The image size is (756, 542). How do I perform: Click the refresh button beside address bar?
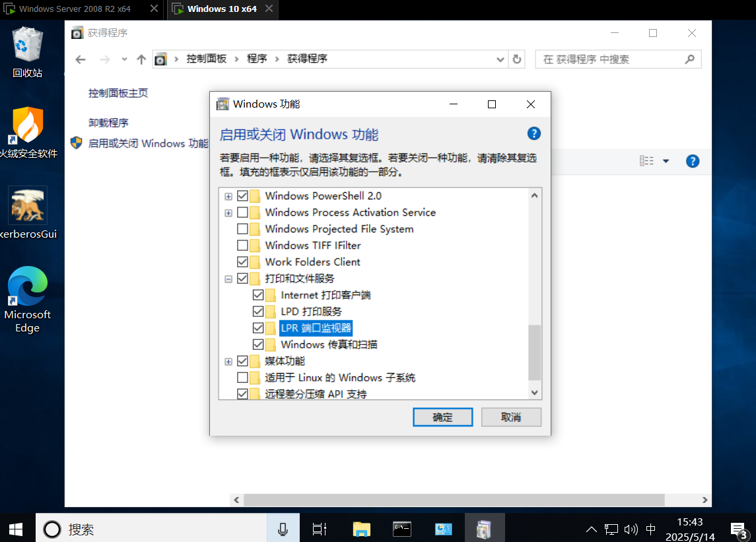pyautogui.click(x=517, y=59)
